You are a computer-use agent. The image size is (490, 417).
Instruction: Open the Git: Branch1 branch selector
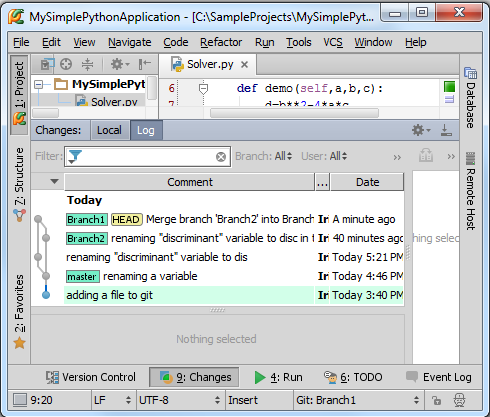tap(357, 400)
